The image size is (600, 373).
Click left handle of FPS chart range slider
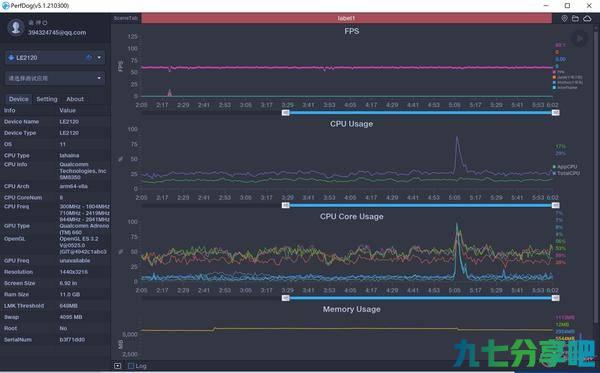click(x=285, y=112)
